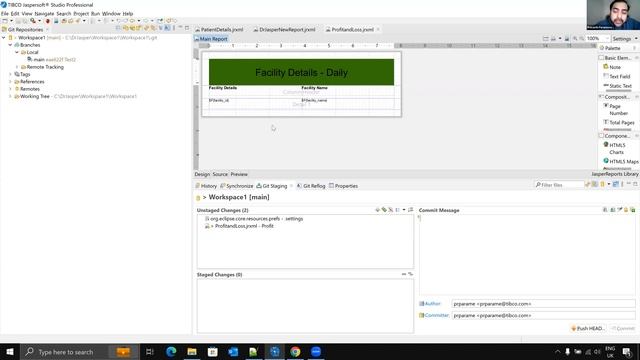Open the Source editor tab
640x360 pixels.
220,174
